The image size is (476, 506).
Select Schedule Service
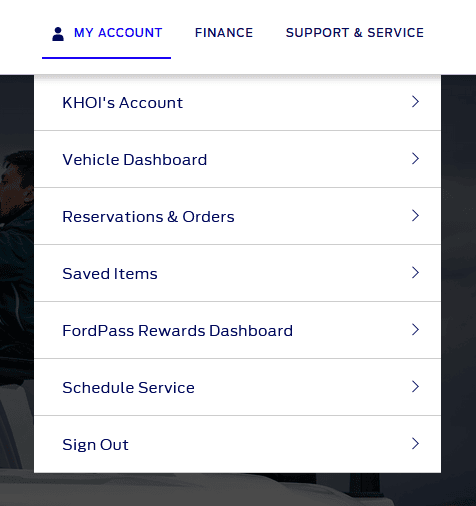pyautogui.click(x=237, y=387)
